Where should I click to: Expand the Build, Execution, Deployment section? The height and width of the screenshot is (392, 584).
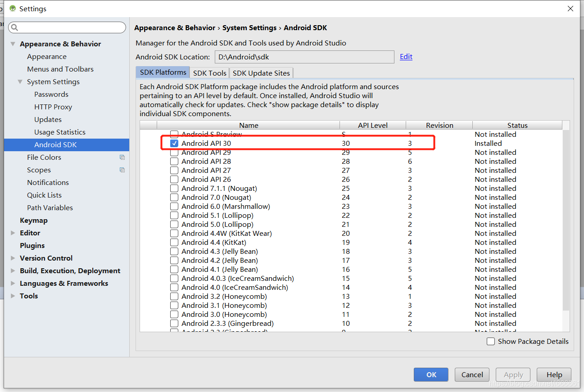(x=13, y=270)
